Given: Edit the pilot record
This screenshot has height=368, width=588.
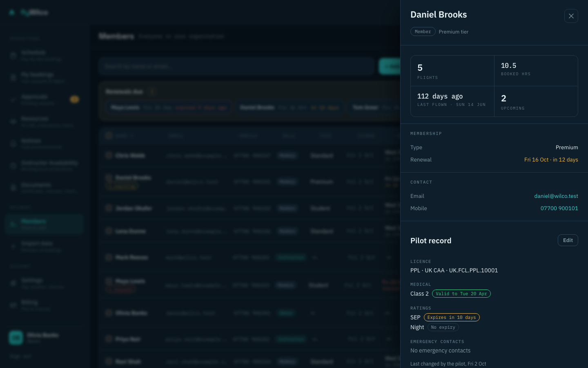Looking at the screenshot, I should pos(568,240).
